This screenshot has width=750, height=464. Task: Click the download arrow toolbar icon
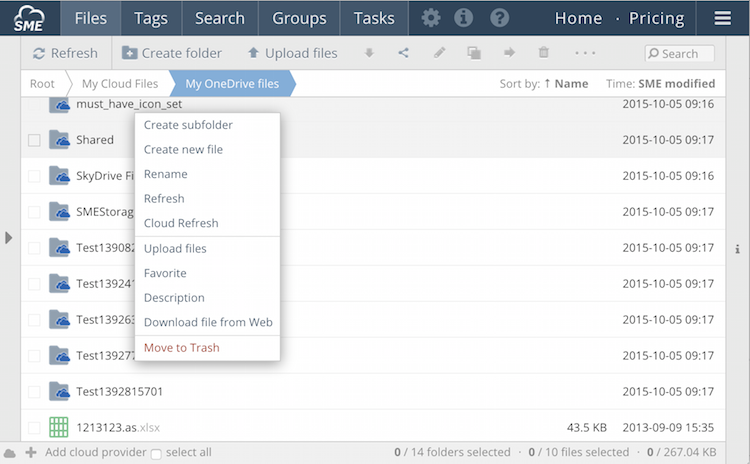369,53
